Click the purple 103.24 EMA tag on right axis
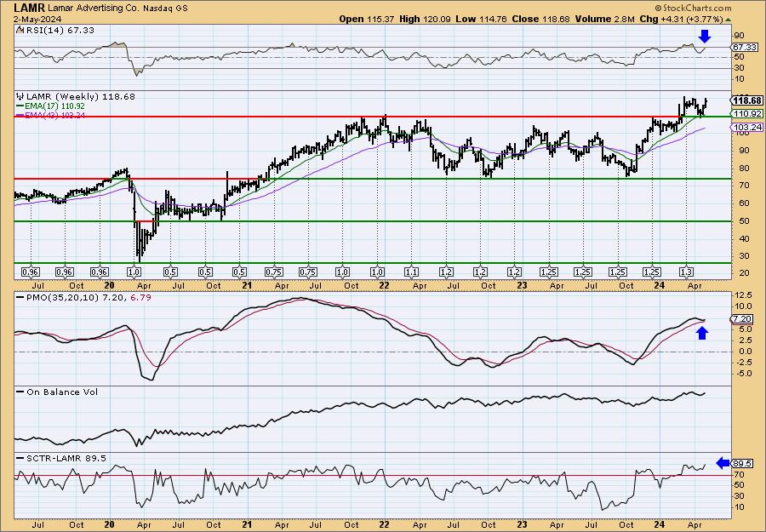 tap(747, 128)
